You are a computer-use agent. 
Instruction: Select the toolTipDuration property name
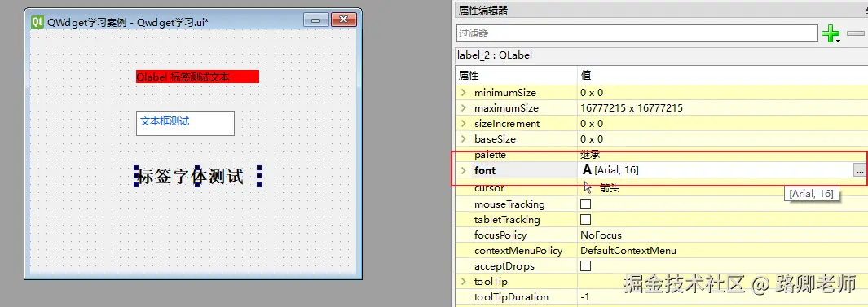pyautogui.click(x=512, y=297)
